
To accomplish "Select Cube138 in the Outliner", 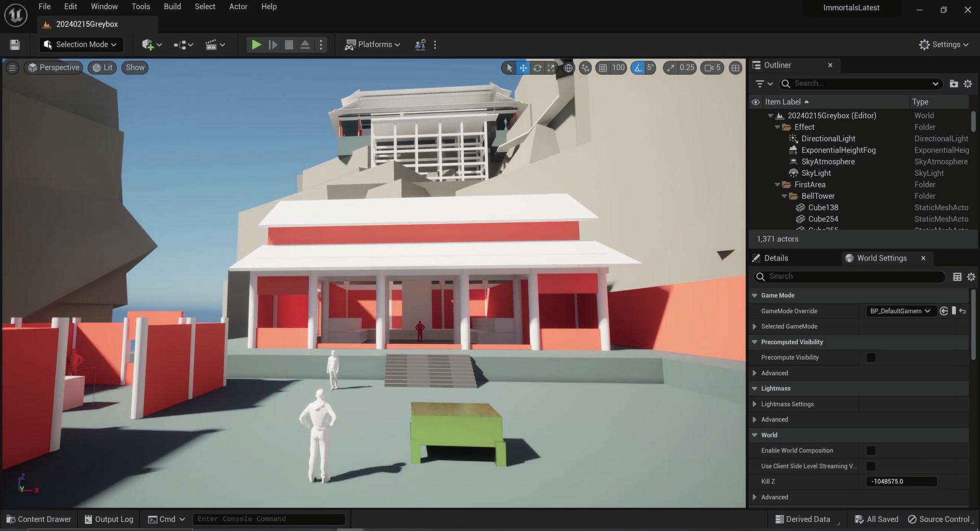I will coord(823,208).
